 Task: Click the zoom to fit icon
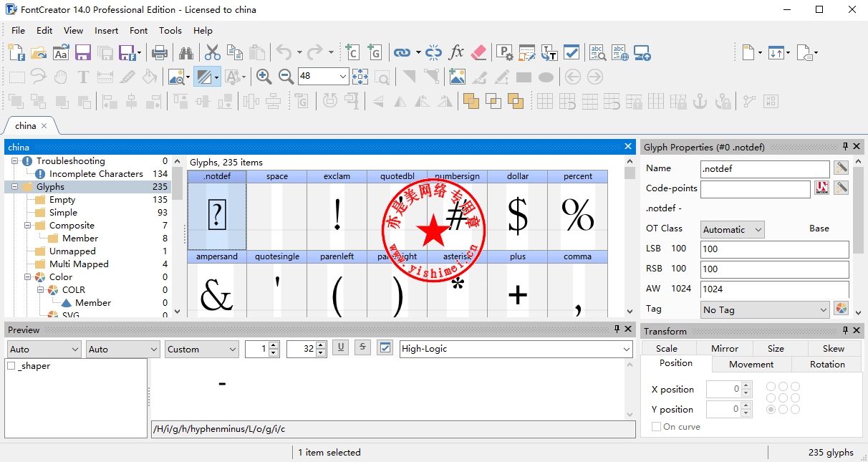coord(360,77)
